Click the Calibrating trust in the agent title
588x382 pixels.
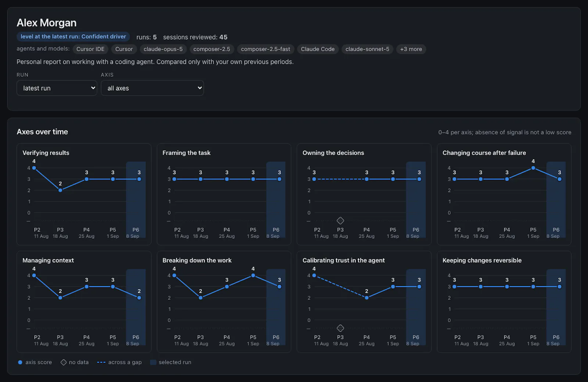pos(343,260)
